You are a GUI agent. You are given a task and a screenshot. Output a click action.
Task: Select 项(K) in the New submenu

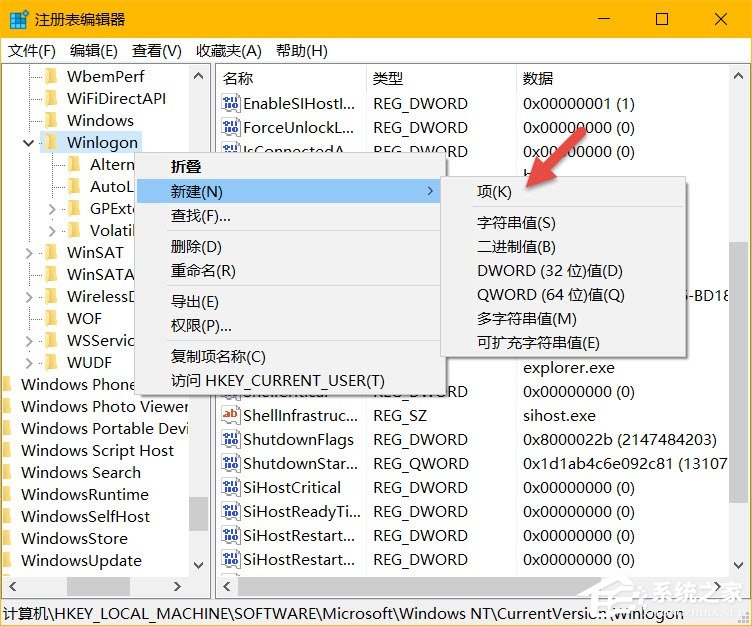click(x=494, y=192)
